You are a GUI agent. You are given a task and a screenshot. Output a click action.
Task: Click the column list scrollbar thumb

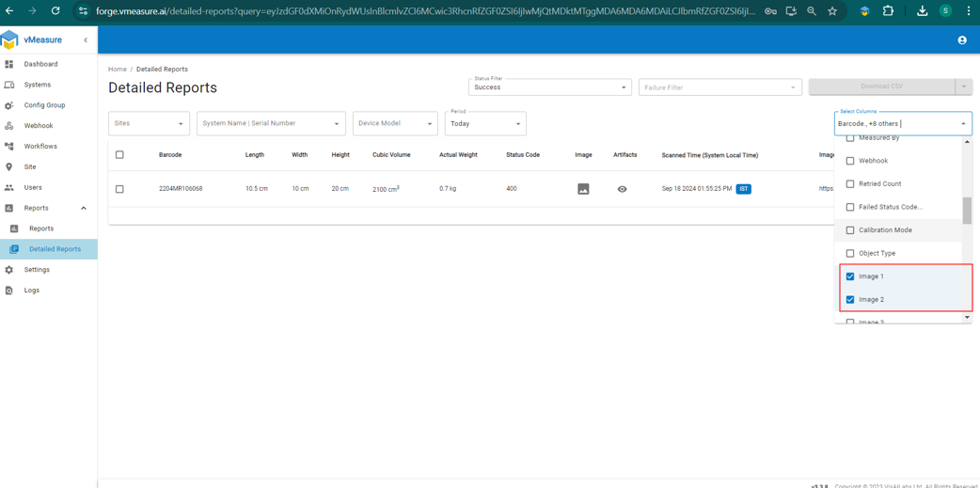[967, 211]
